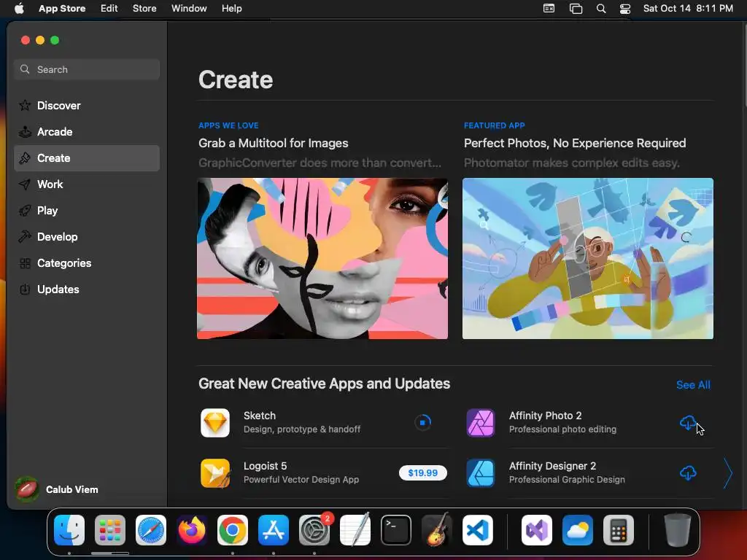
Task: Click the Calub Viem avatar picture
Action: pos(27,489)
